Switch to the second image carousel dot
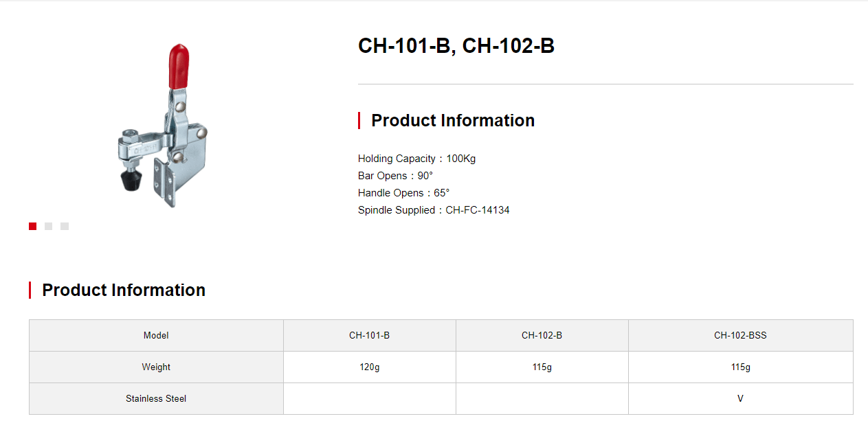 pyautogui.click(x=48, y=226)
